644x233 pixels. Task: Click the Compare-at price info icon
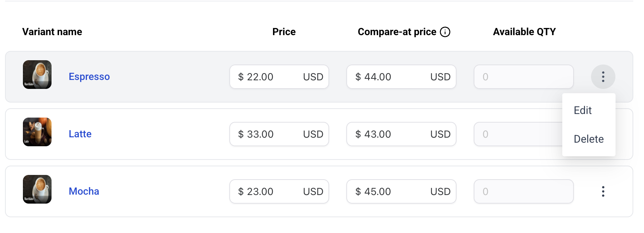pos(445,32)
